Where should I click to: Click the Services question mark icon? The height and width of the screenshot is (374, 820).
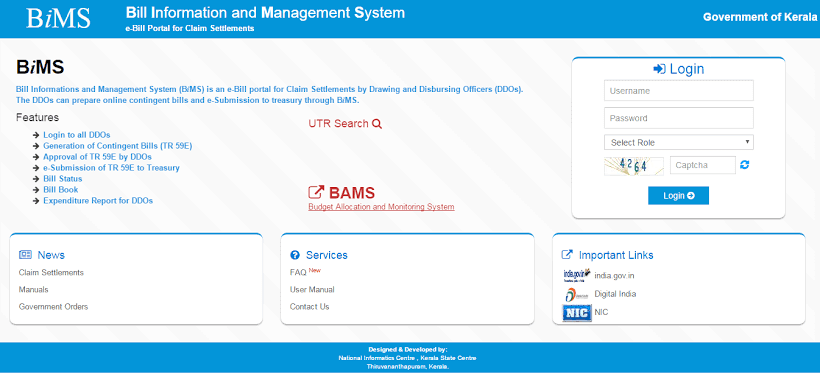click(x=295, y=255)
